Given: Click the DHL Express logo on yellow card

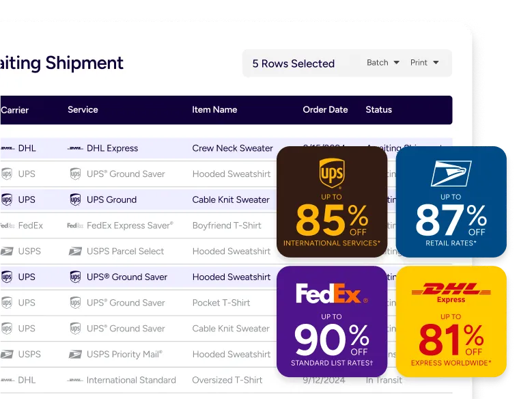Looking at the screenshot, I should 451,292.
